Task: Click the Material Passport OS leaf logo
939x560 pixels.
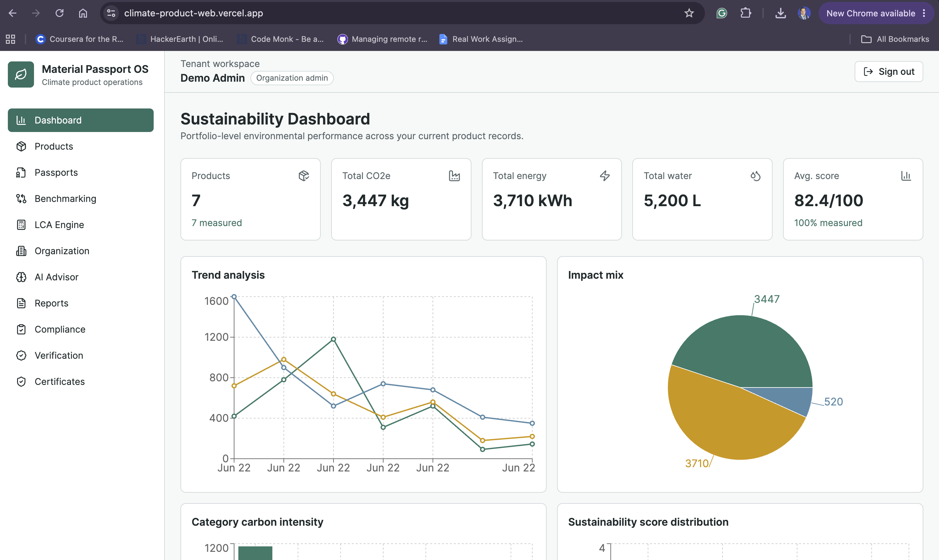Action: (21, 74)
